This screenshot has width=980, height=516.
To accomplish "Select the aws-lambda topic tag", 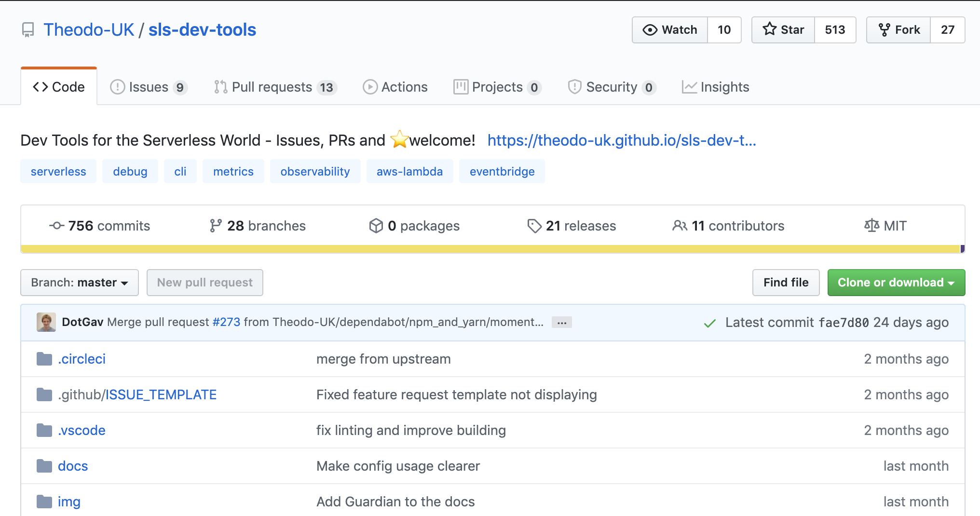I will pos(410,171).
